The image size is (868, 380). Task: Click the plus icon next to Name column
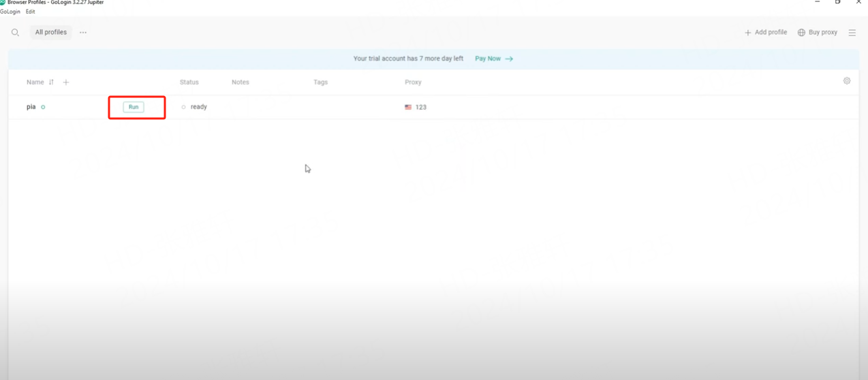(66, 82)
